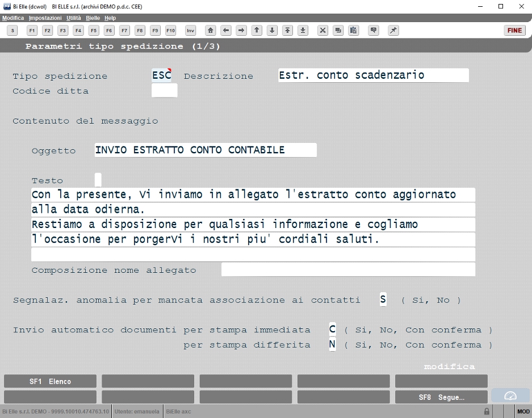Screen dimensions: 532x418
Task: Click the SF8 Segue... button
Action: [441, 397]
